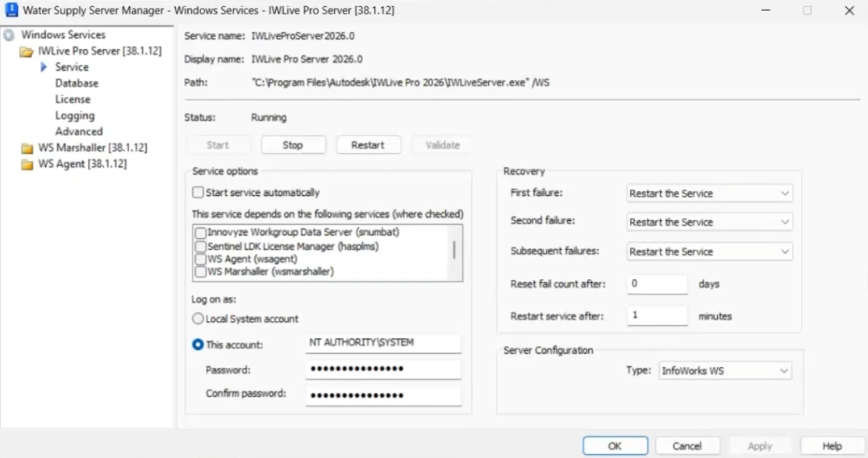868x458 pixels.
Task: Select Windows Services root node
Action: [x=63, y=34]
